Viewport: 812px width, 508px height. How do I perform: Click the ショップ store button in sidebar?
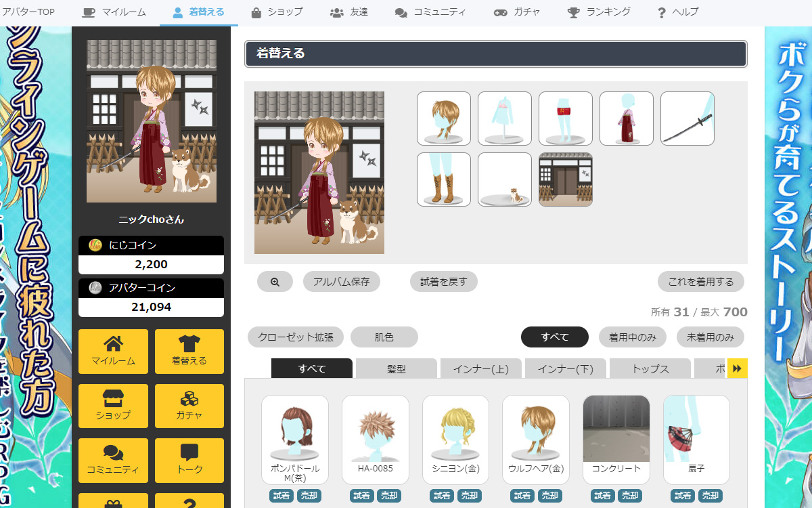coord(113,406)
